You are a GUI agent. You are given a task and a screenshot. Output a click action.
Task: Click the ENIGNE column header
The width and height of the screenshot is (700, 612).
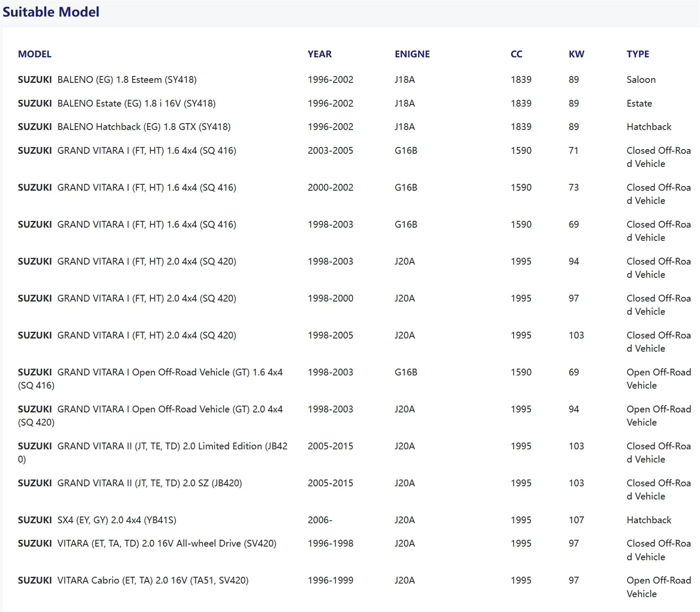click(x=412, y=54)
